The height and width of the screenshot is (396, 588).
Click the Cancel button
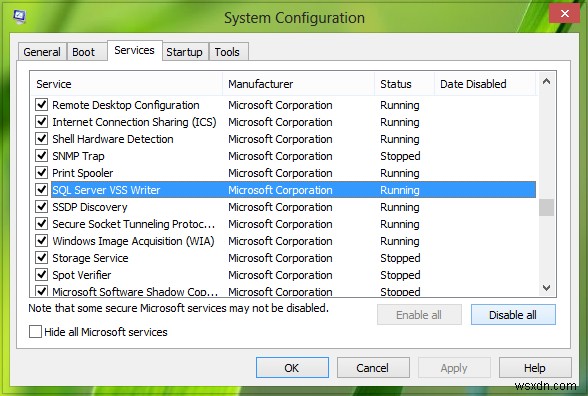click(x=373, y=368)
